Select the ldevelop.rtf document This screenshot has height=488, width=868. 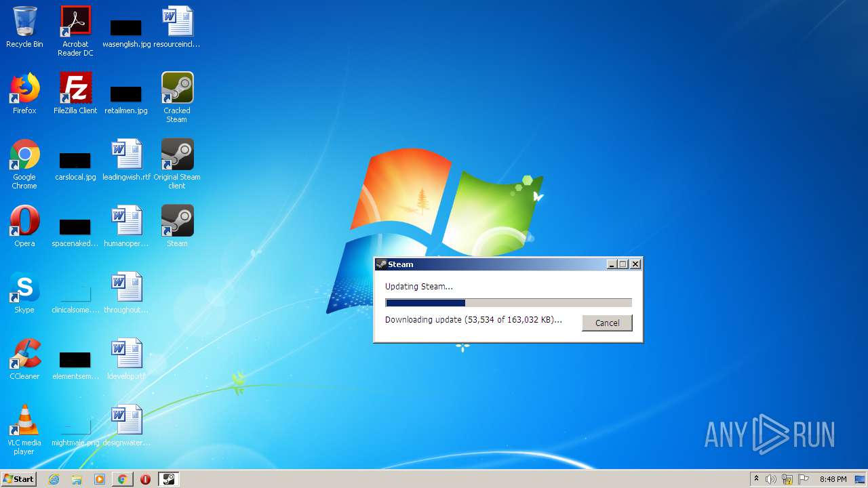click(x=126, y=359)
